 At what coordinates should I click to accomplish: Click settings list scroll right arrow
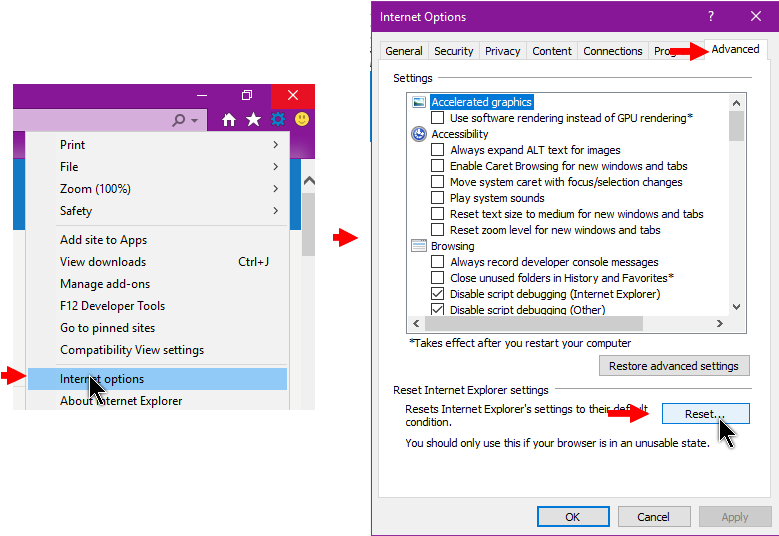(x=719, y=323)
